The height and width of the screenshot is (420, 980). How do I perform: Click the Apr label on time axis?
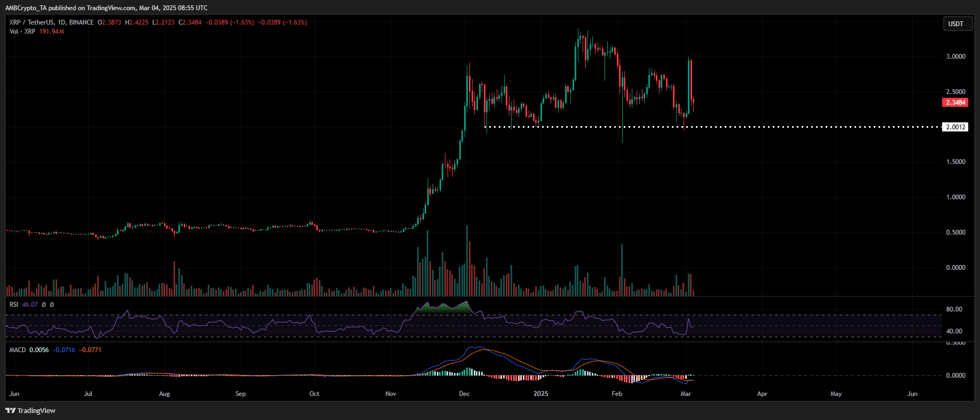762,394
